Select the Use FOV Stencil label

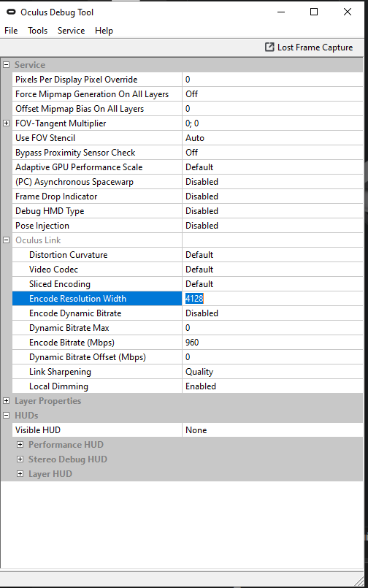(45, 138)
